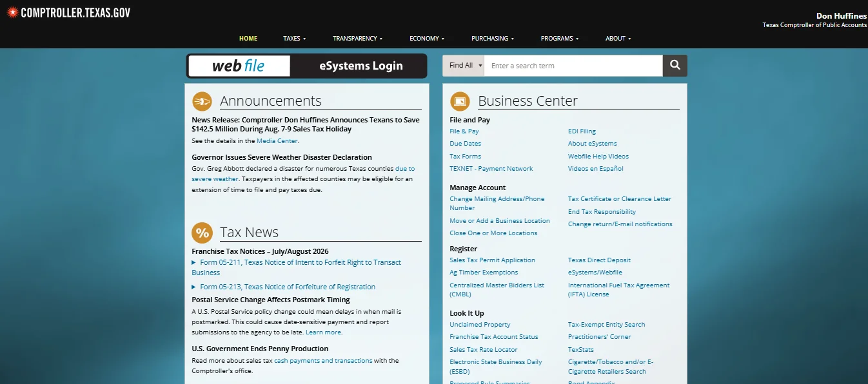
Task: Open the Tax Forms link
Action: [466, 157]
